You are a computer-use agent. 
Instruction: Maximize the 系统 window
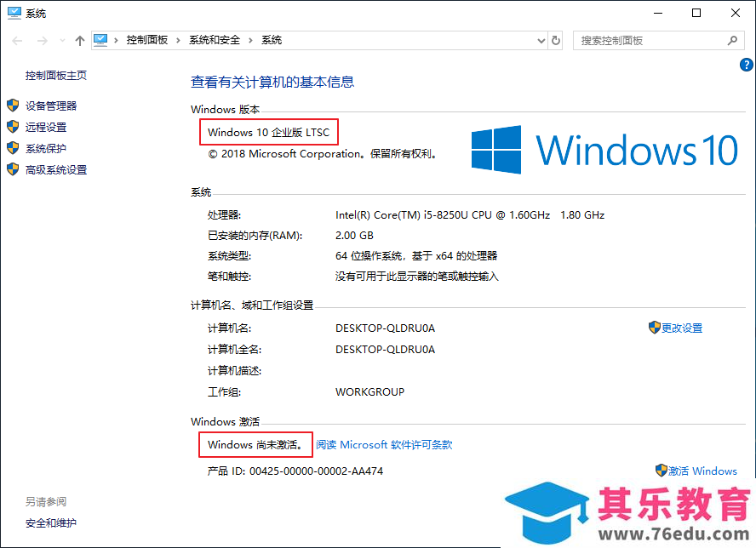click(696, 13)
